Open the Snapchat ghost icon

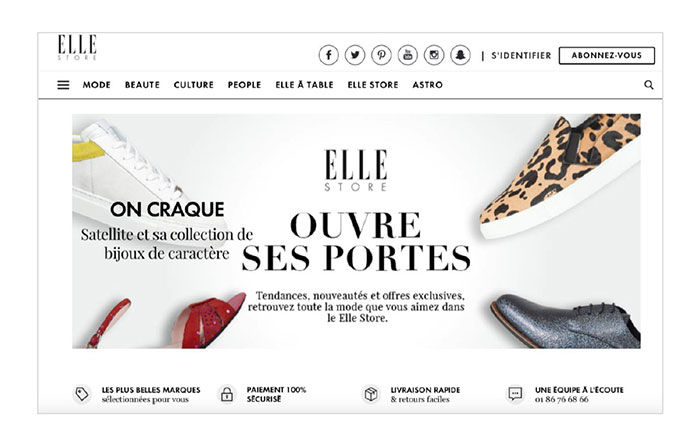[x=460, y=55]
